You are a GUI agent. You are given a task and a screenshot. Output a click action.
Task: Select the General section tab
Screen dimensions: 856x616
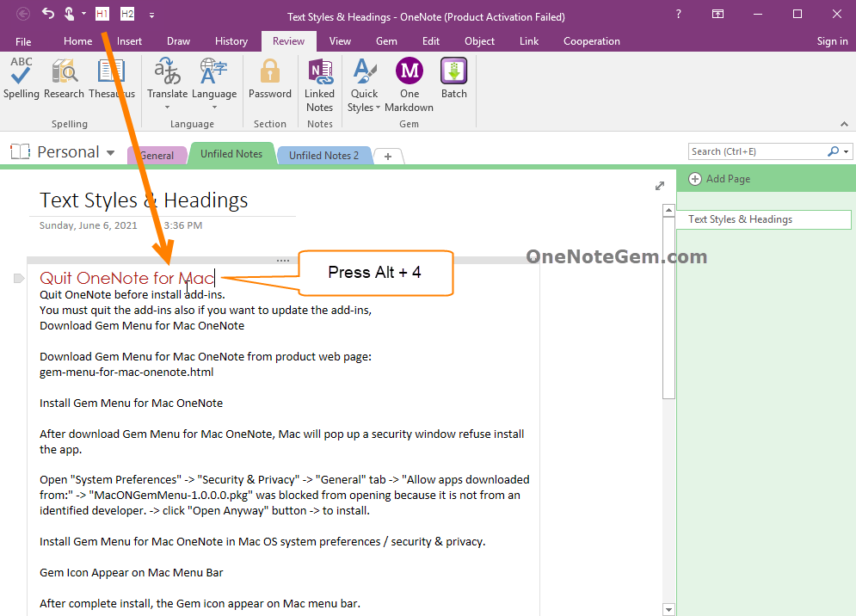(157, 156)
